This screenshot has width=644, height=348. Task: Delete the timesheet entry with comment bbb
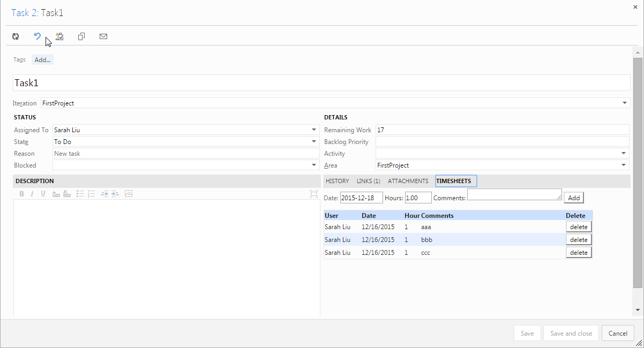click(x=579, y=239)
